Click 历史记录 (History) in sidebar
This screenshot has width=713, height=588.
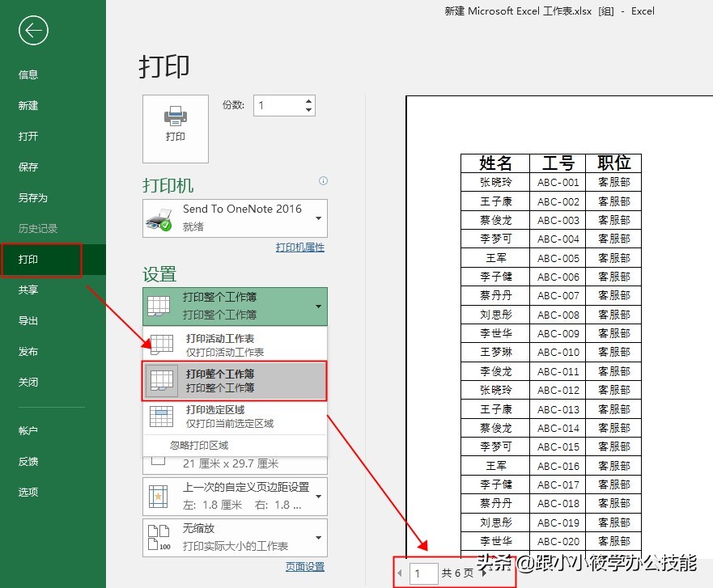point(38,228)
